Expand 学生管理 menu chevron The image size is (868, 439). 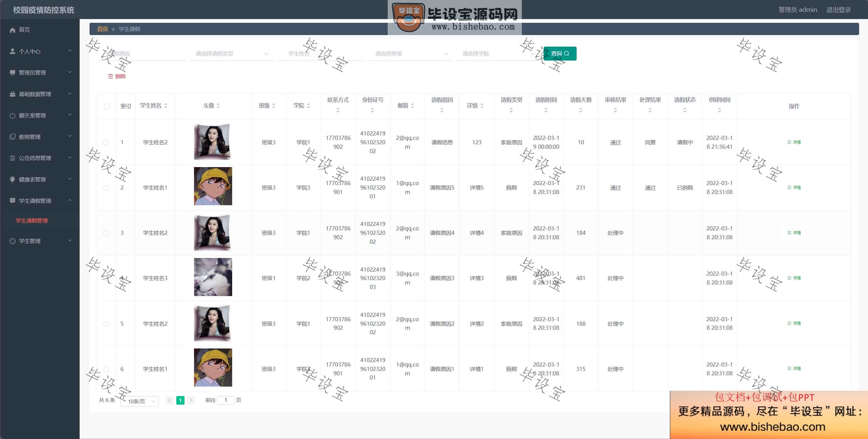[x=70, y=241]
